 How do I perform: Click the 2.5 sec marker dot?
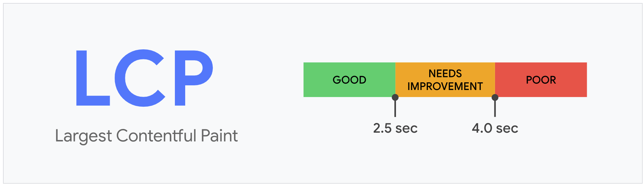(395, 97)
